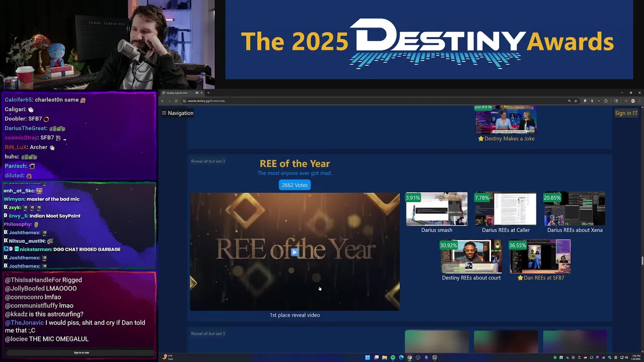The image size is (644, 362).
Task: Open the Dan REEs at SFB7 thumbnail
Action: pos(540,257)
